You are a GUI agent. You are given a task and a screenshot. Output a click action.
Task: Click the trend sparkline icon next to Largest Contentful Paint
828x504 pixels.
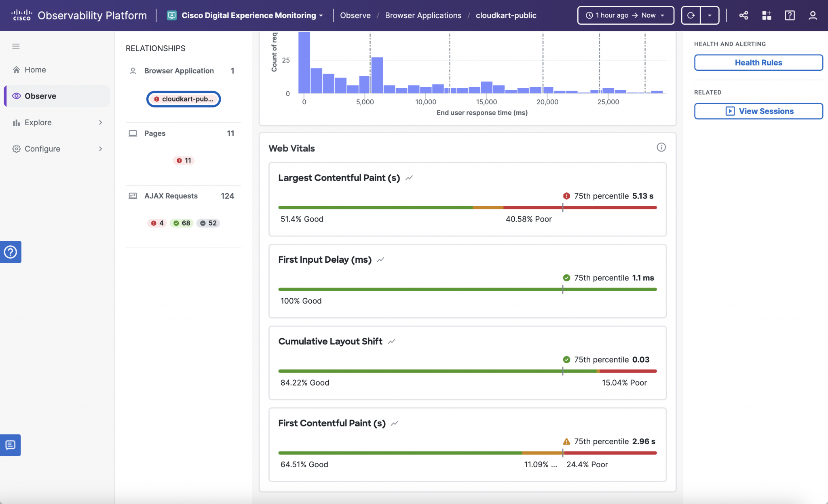(410, 177)
